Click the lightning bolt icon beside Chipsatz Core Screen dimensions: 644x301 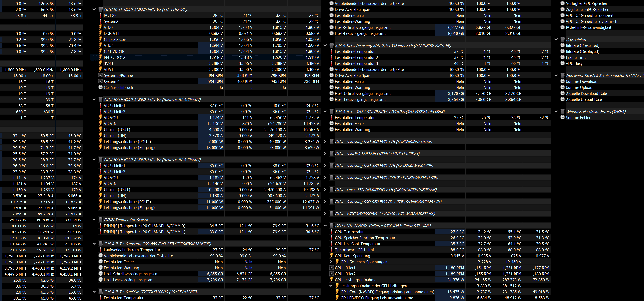(101, 39)
